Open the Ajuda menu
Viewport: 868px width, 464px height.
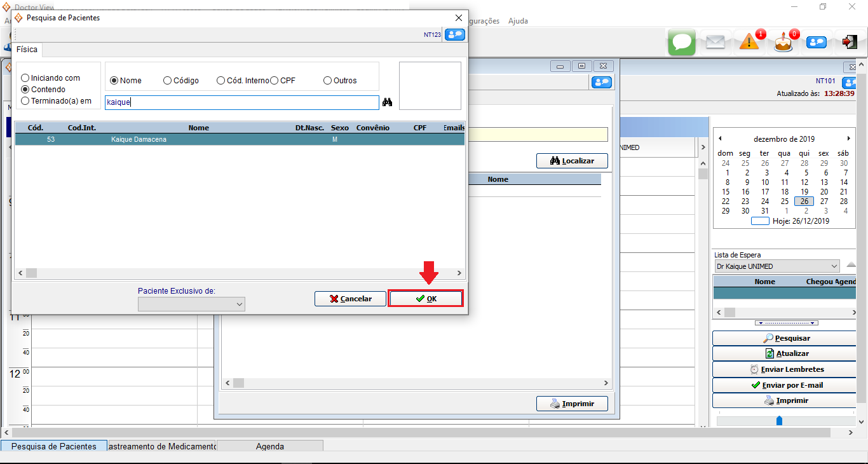[x=518, y=21]
